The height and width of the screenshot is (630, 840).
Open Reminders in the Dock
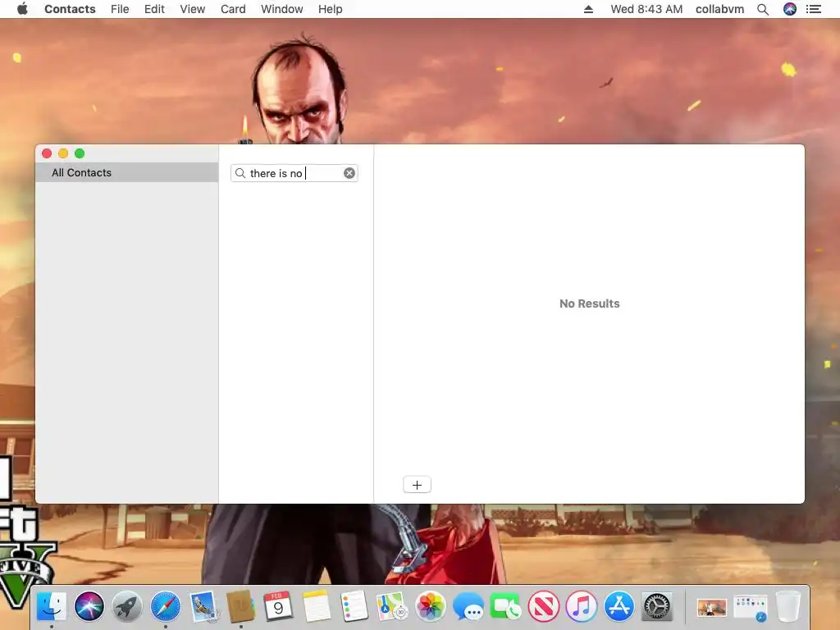click(x=354, y=606)
